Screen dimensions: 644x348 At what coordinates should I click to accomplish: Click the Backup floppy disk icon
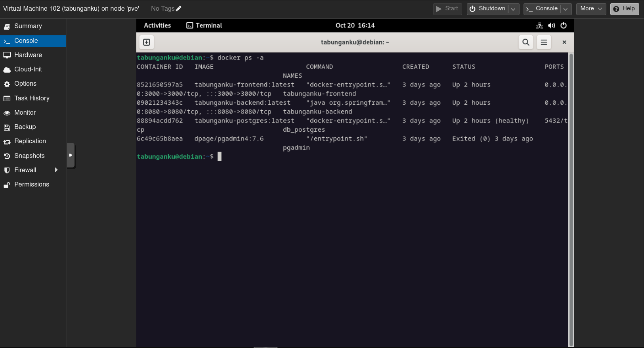coord(7,127)
